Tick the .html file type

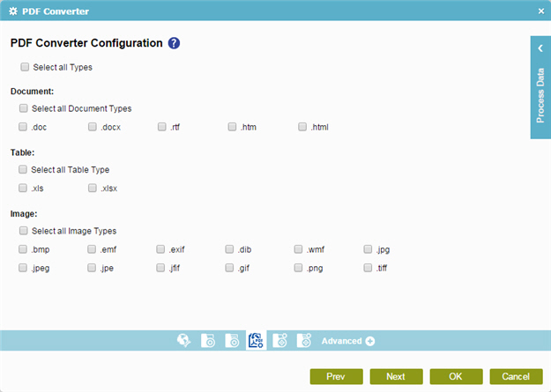coord(302,127)
